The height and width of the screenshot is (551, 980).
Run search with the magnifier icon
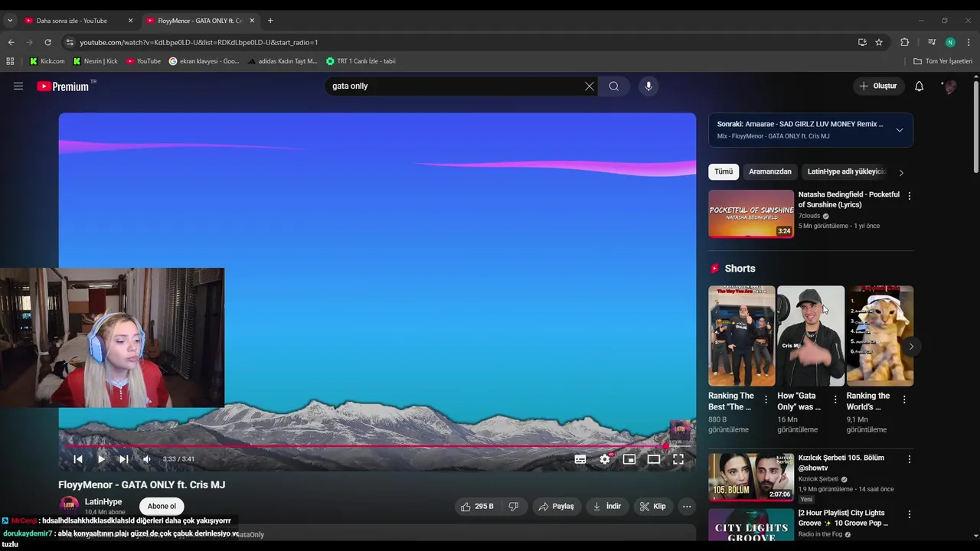[614, 86]
